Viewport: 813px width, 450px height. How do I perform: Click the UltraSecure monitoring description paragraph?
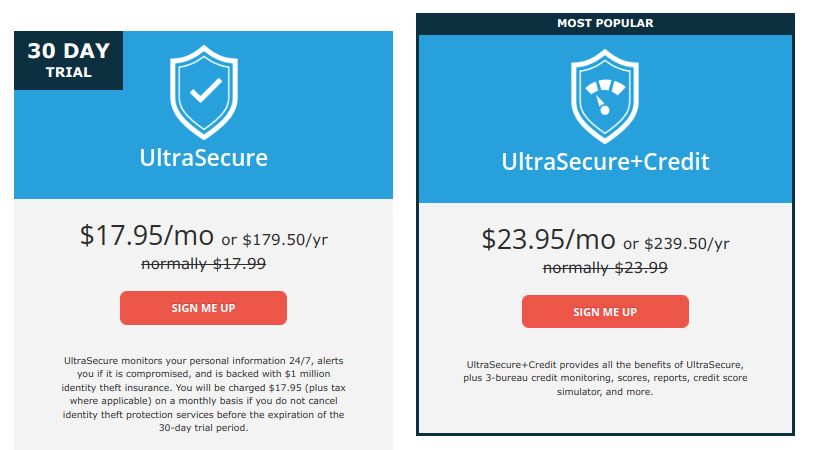(203, 394)
